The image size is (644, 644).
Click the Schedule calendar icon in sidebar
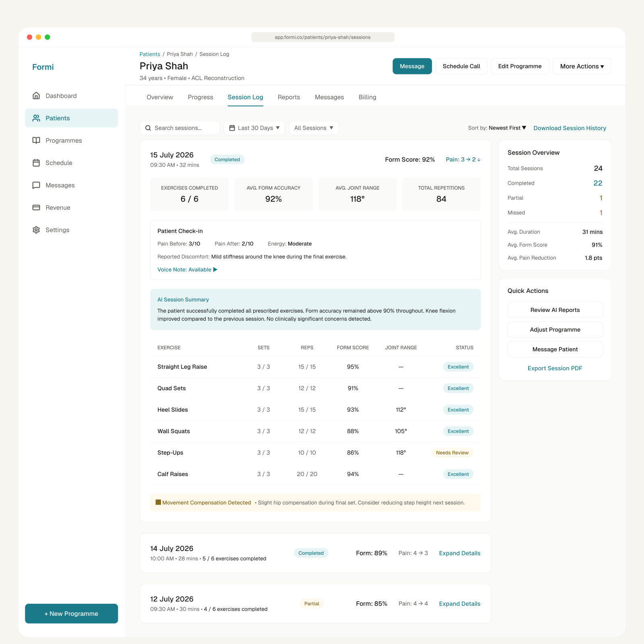36,163
